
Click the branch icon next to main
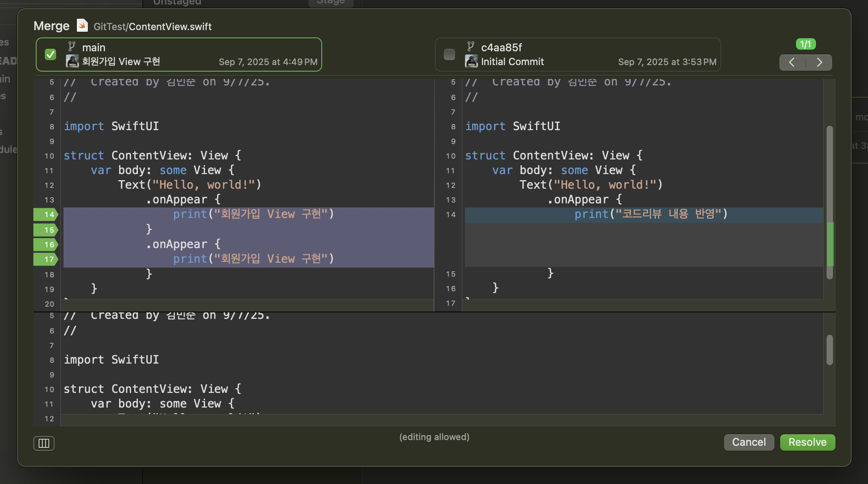click(x=72, y=46)
